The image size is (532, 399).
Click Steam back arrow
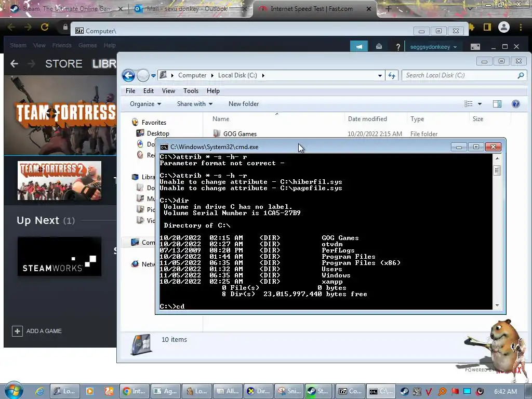click(14, 63)
